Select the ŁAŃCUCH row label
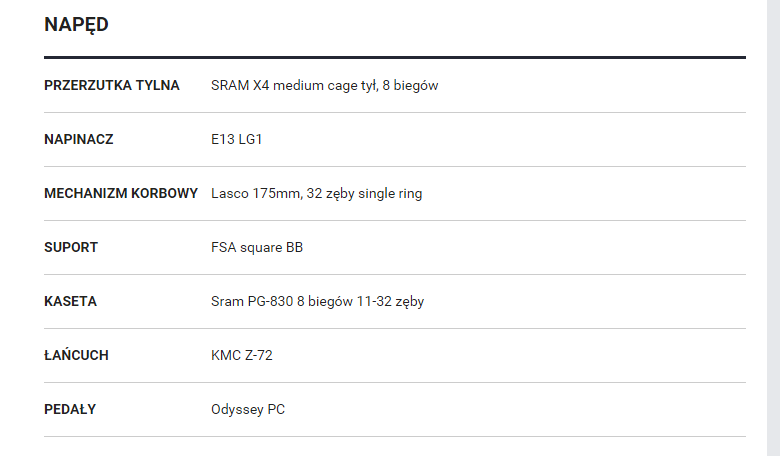The image size is (780, 456). click(76, 355)
